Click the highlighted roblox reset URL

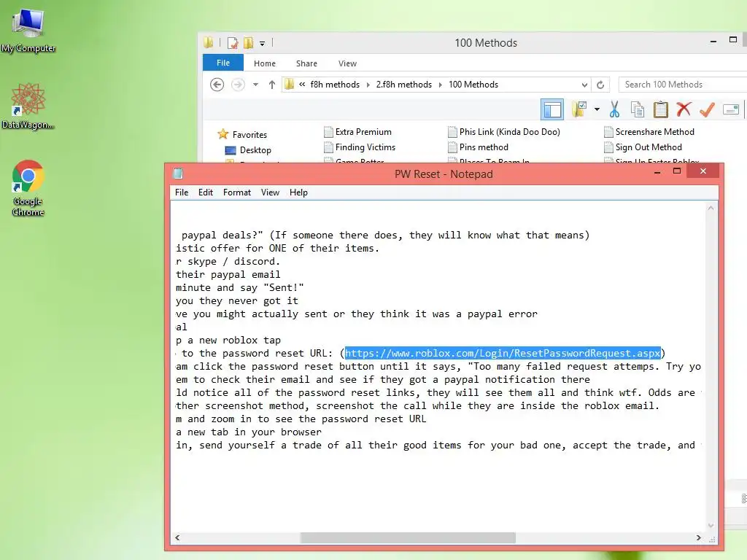[503, 353]
